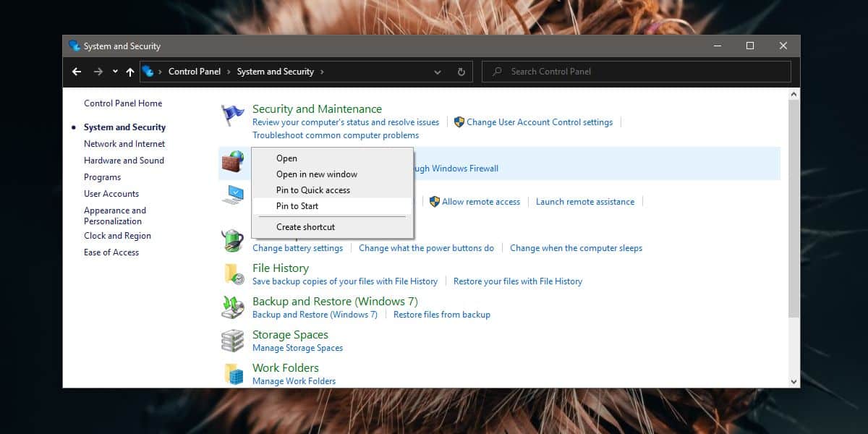Open Restore files from backup link
Screen dimensions: 868x434
pyautogui.click(x=442, y=315)
